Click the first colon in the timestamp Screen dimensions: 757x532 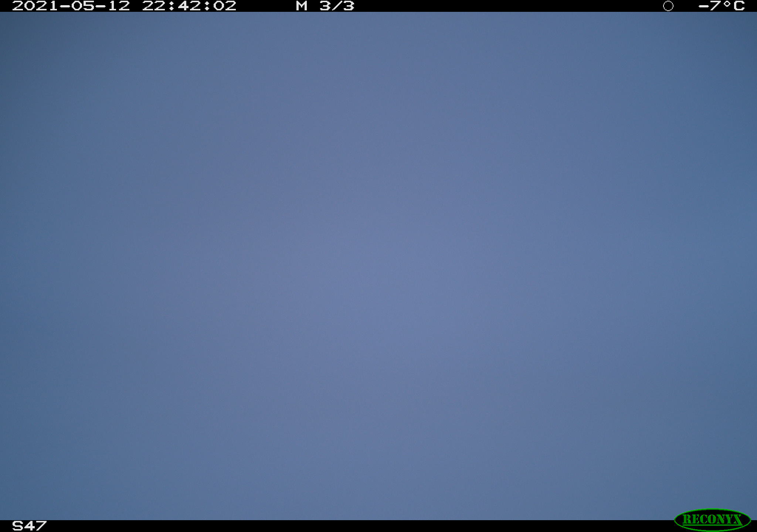click(172, 6)
